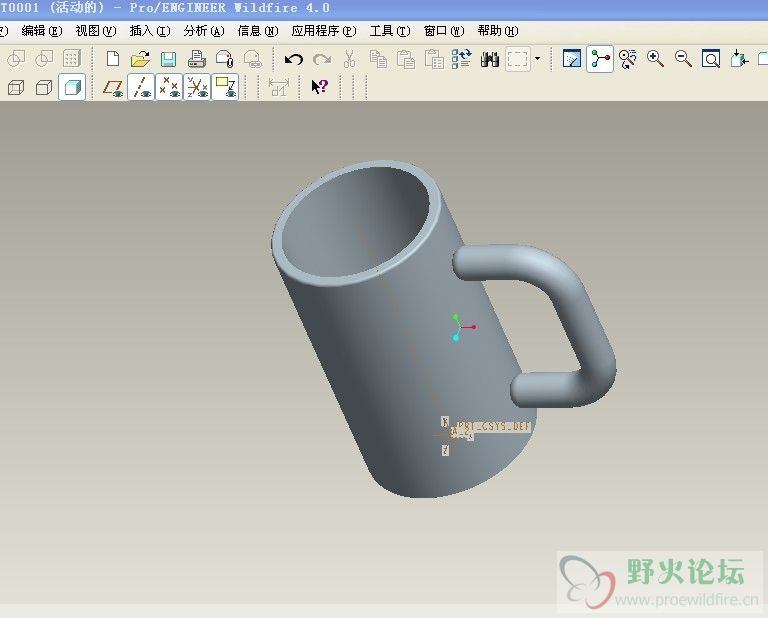Toggle datum points visibility

[x=169, y=88]
